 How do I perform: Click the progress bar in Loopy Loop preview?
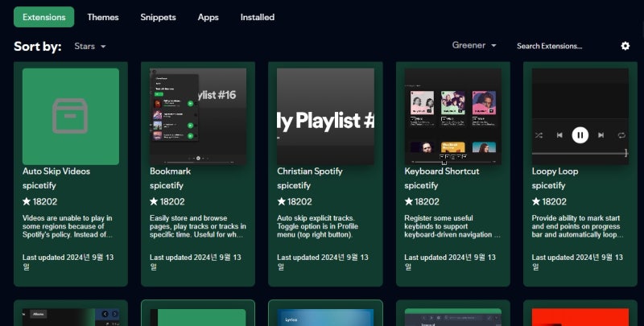[x=580, y=153]
